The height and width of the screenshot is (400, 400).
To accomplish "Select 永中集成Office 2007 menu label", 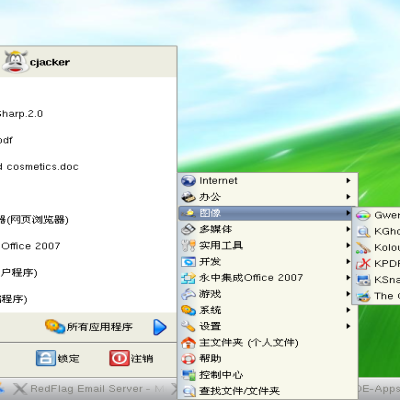I will pyautogui.click(x=251, y=278).
